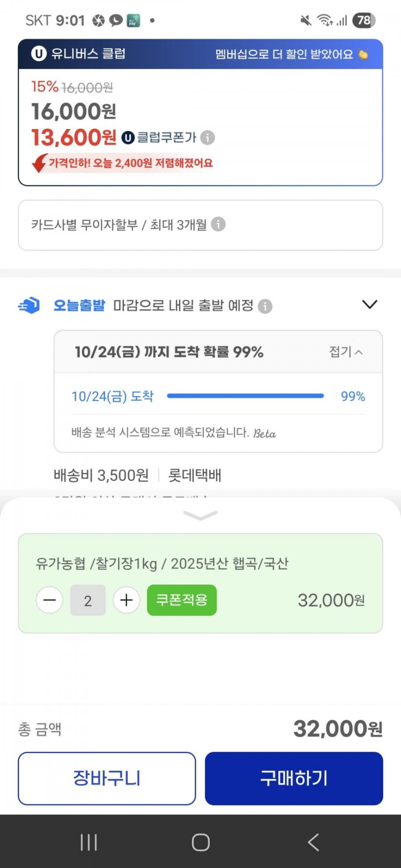The image size is (401, 868).
Task: Collapse arrival probability with 접기
Action: pos(346,352)
